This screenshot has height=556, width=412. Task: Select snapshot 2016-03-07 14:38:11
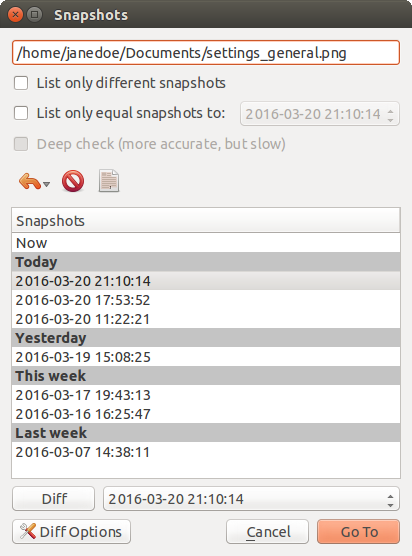(x=206, y=452)
